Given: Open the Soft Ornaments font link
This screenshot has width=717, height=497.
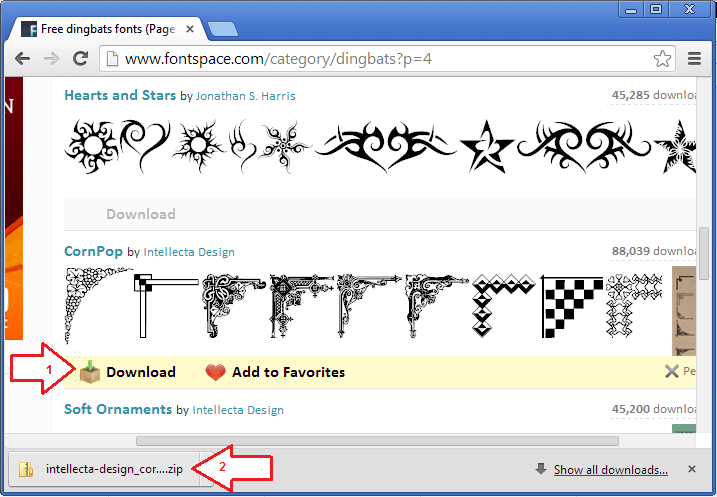Looking at the screenshot, I should click(x=118, y=408).
